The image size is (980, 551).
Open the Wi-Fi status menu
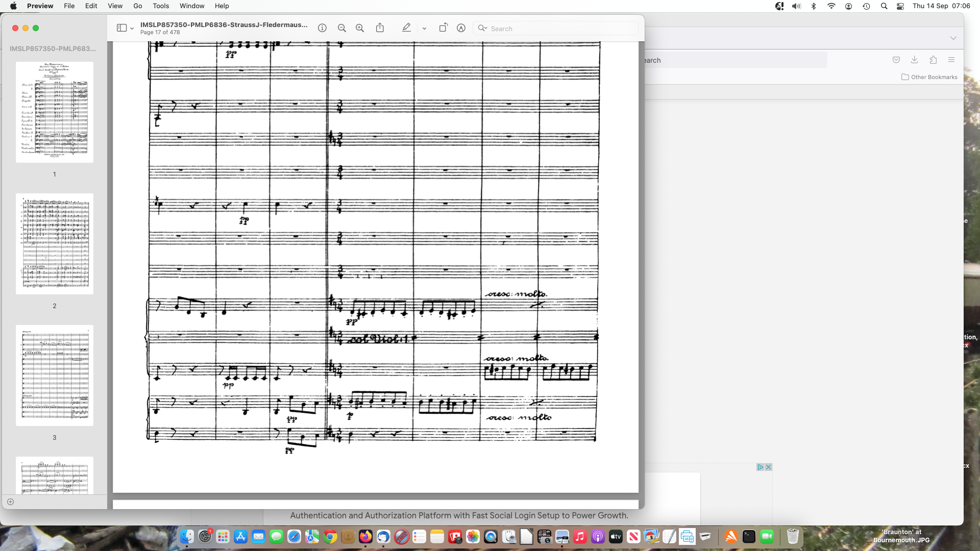[x=831, y=6]
